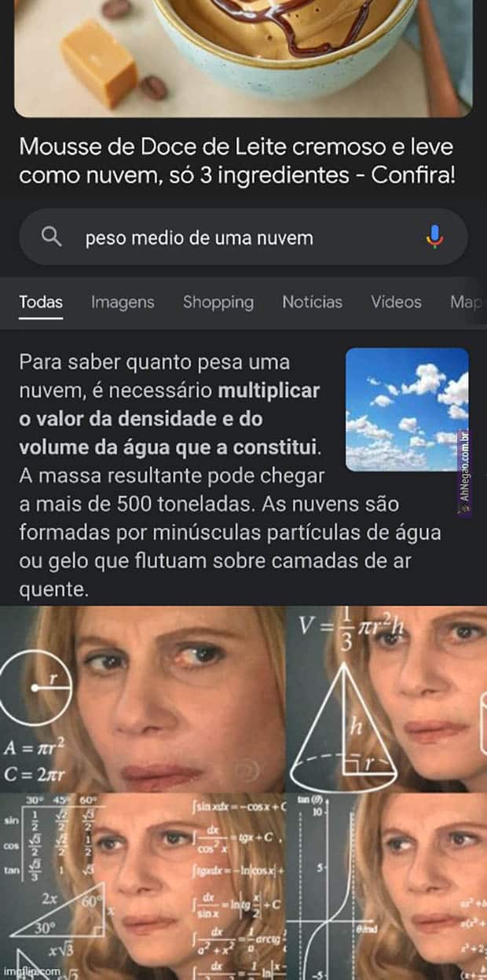The image size is (487, 980).
Task: Open the blue sky clouds thumbnail
Action: point(407,409)
